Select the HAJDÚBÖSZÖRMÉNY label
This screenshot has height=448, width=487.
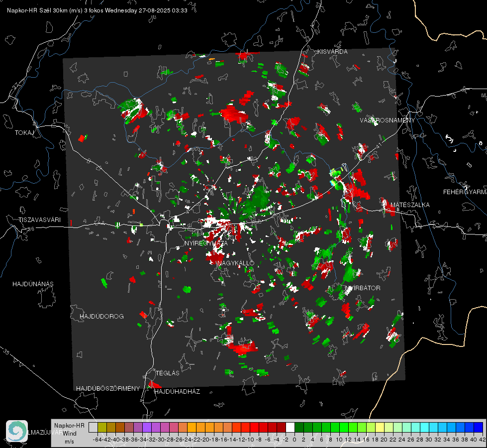108,388
